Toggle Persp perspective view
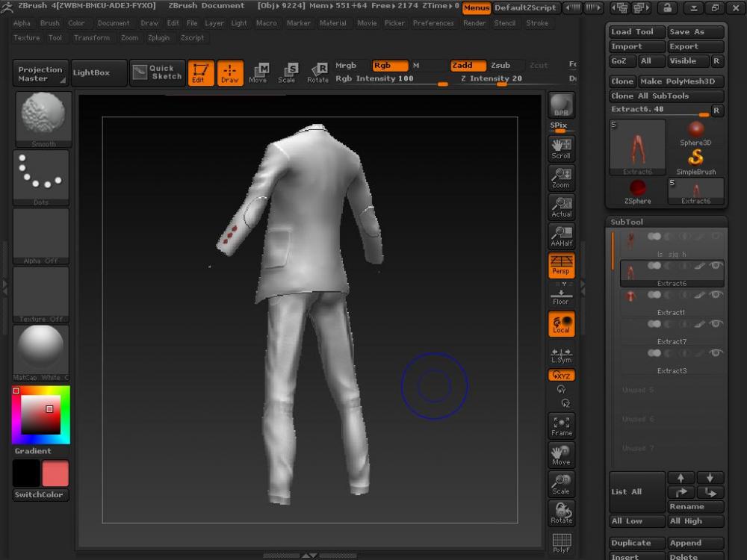747x560 pixels. click(561, 265)
